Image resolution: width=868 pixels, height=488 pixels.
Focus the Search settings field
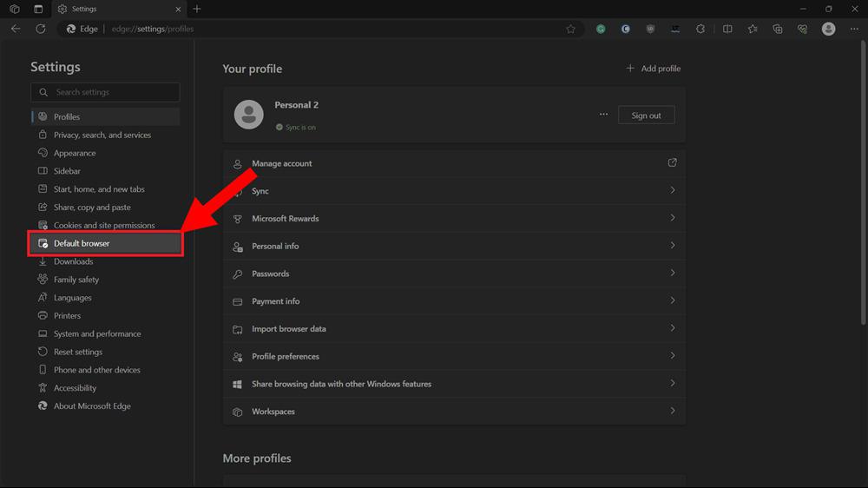tap(105, 93)
